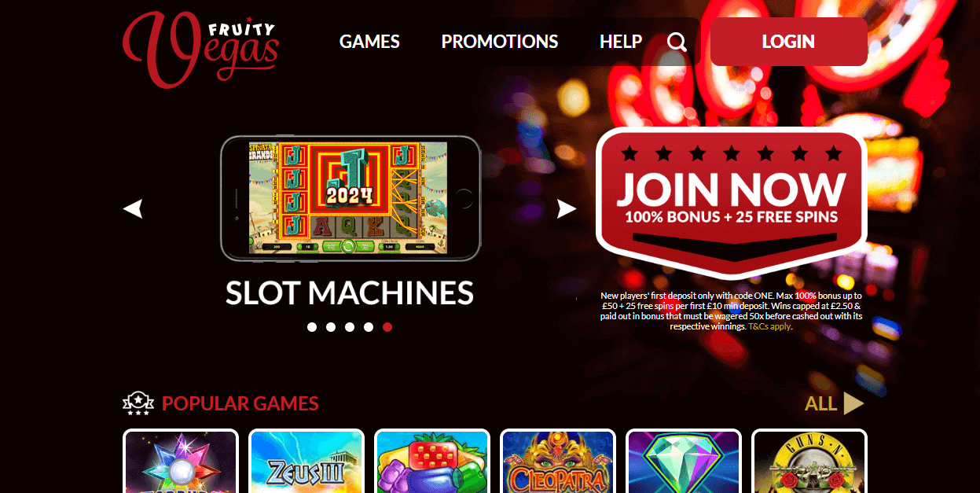Screen dimensions: 980x493
Task: Open the Cleopatra game thumbnail
Action: click(x=558, y=461)
